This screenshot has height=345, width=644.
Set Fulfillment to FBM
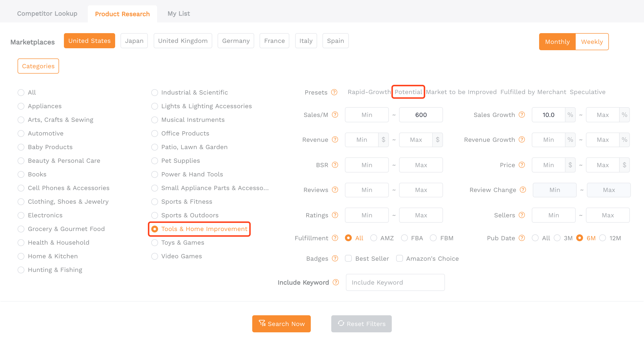point(433,238)
